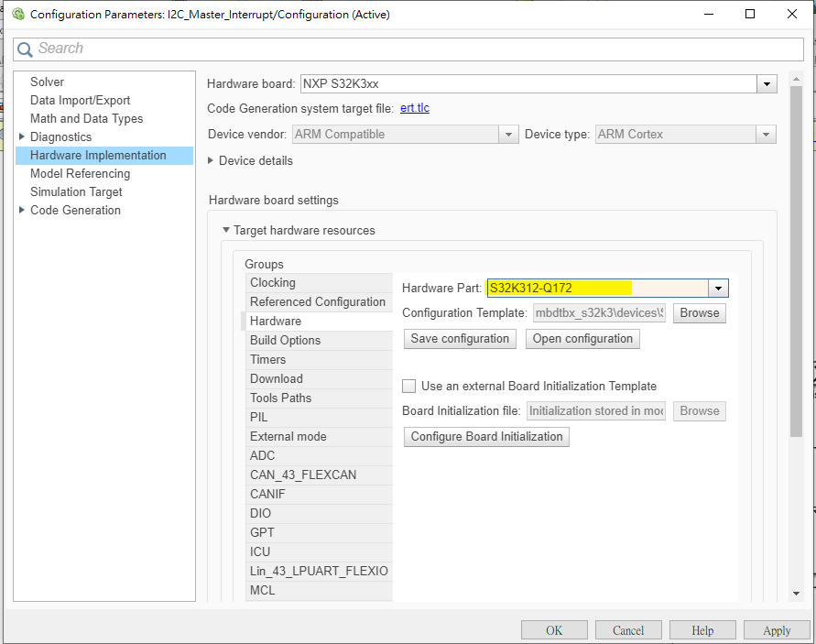816x644 pixels.
Task: Maximize the Configuration Parameters window
Action: click(750, 14)
